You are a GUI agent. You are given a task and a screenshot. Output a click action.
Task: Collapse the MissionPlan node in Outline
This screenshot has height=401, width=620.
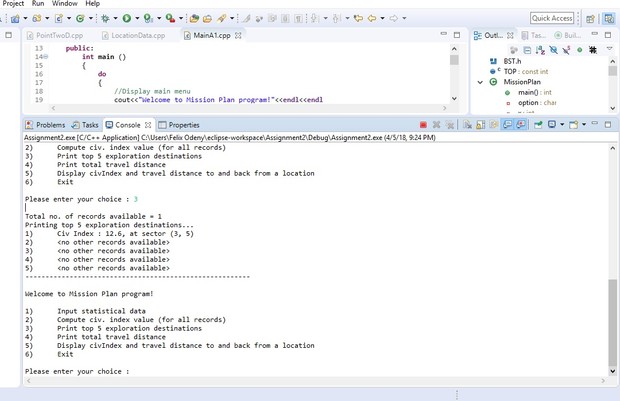point(480,82)
